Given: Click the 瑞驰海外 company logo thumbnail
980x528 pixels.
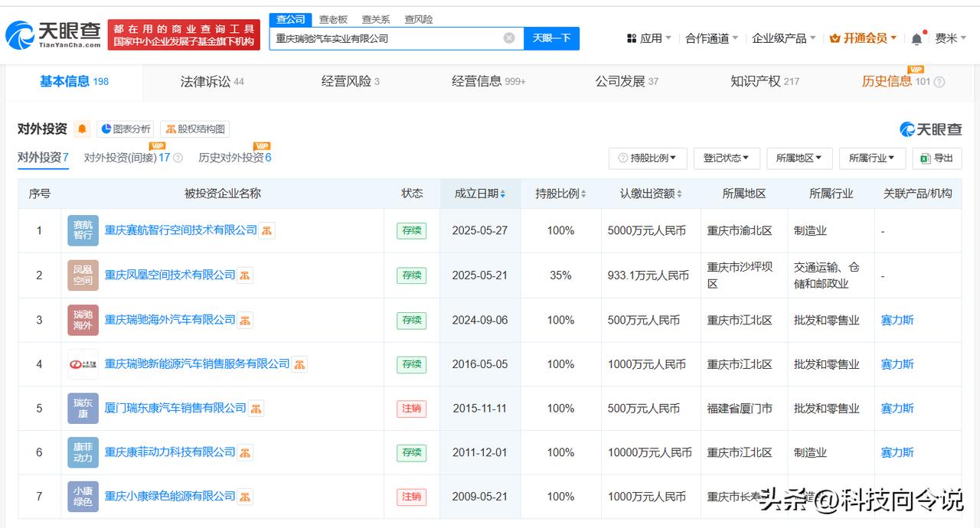Looking at the screenshot, I should [x=83, y=320].
